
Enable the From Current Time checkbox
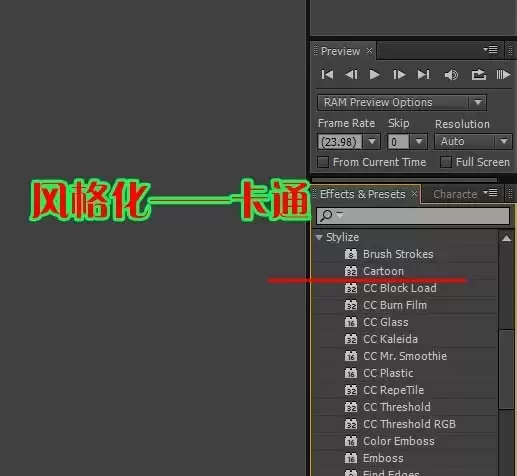pyautogui.click(x=323, y=162)
